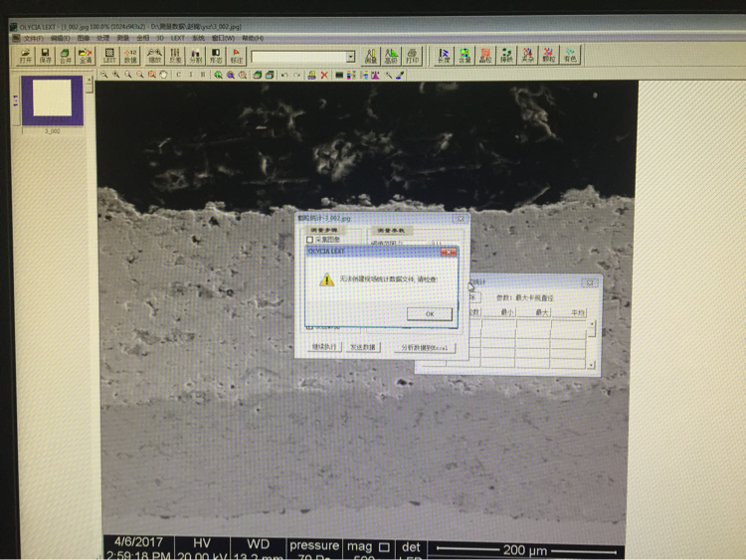Click the 保存 (Save) toolbar button
Screen dimensions: 746x560
45,56
